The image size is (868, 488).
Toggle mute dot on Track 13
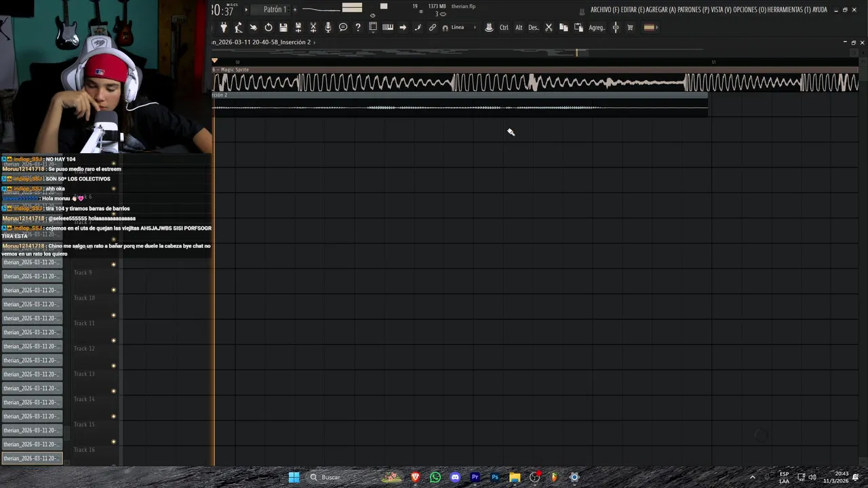coord(113,366)
